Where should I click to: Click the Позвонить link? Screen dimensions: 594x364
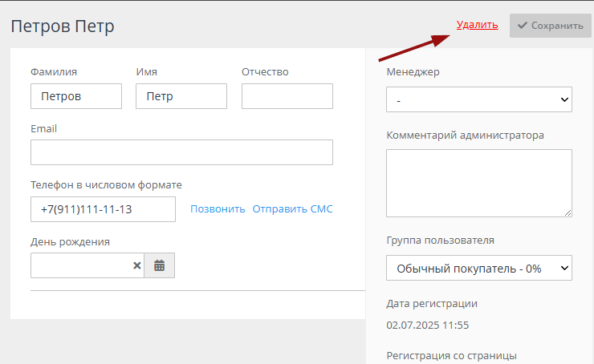coord(218,209)
